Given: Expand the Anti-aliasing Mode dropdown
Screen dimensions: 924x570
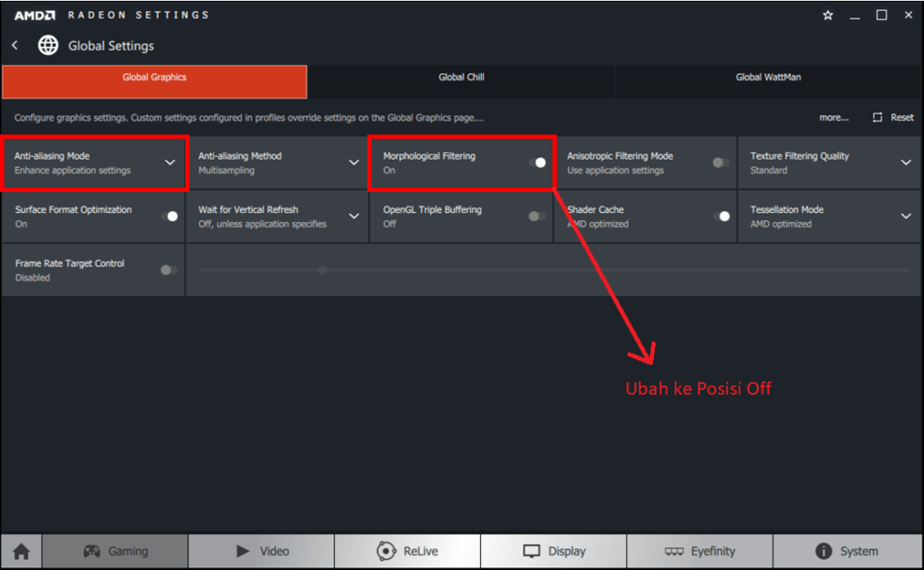Looking at the screenshot, I should click(170, 162).
